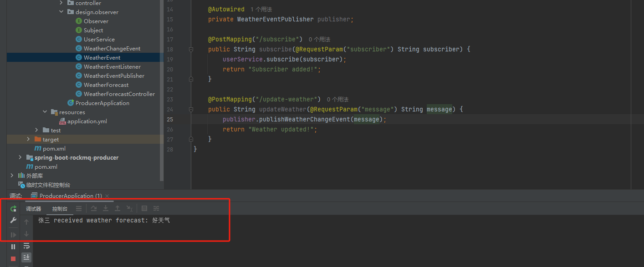The height and width of the screenshot is (267, 644).
Task: Pause the running program
Action: point(13,247)
